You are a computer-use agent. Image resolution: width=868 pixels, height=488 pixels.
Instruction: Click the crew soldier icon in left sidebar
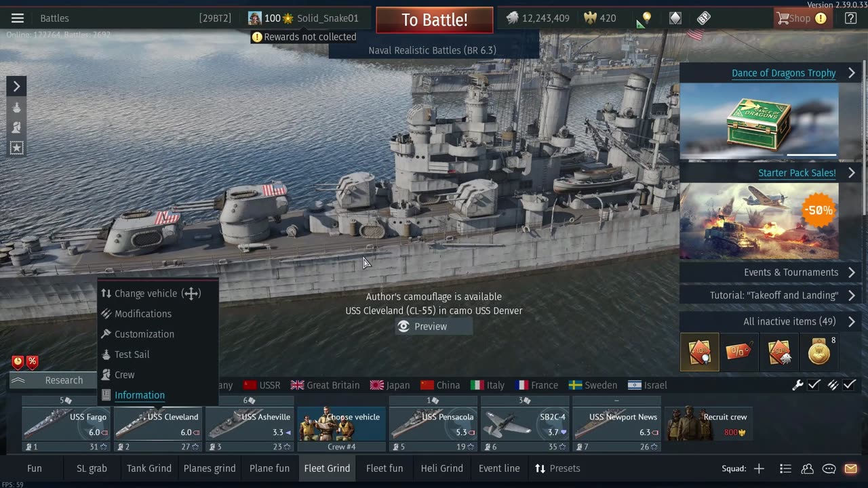17,127
